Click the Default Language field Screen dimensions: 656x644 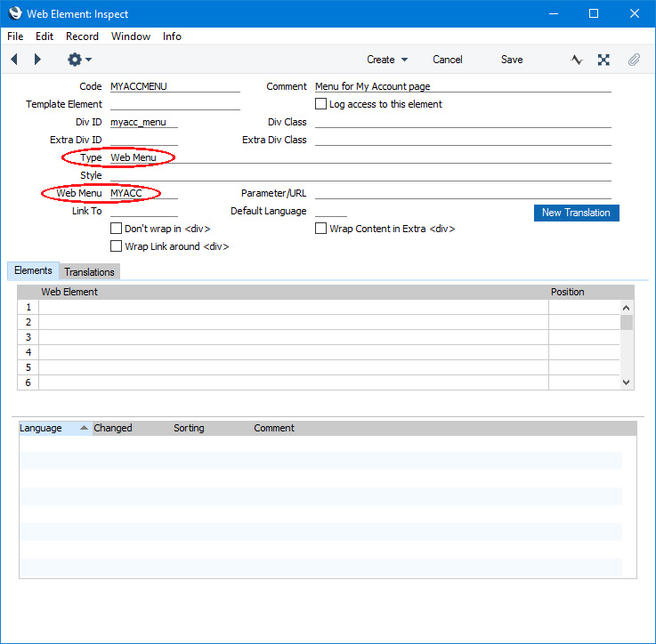330,210
